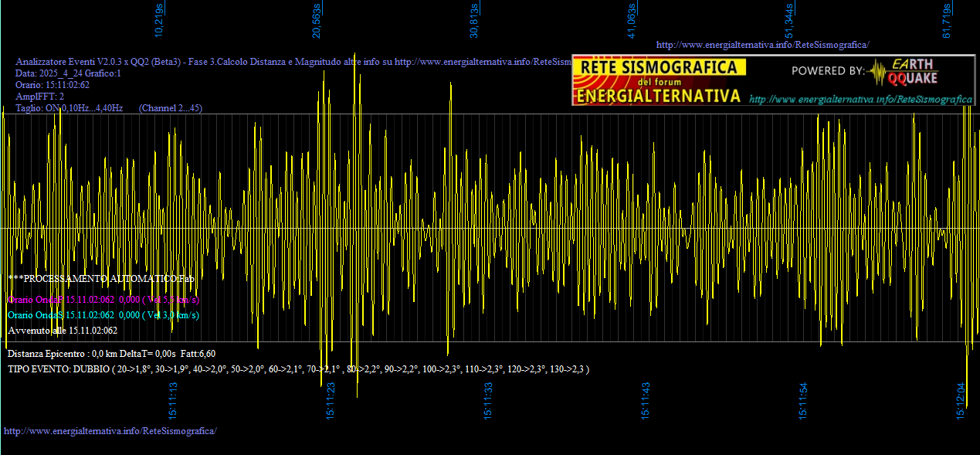Click the '(Channel 2...45)' text
This screenshot has height=455, width=980.
point(171,108)
